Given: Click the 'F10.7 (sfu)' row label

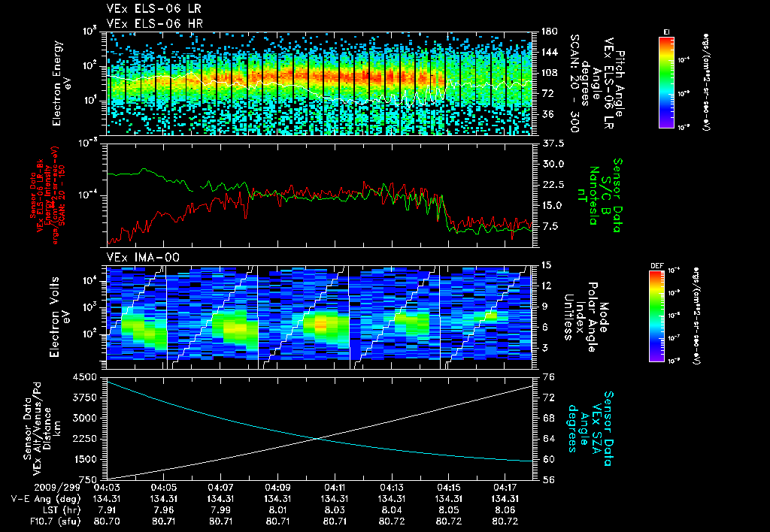Looking at the screenshot, I should 55,521.
